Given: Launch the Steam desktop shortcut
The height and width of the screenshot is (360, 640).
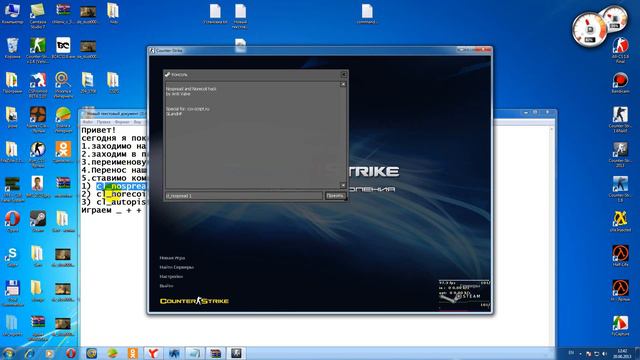Looking at the screenshot, I should (x=38, y=221).
